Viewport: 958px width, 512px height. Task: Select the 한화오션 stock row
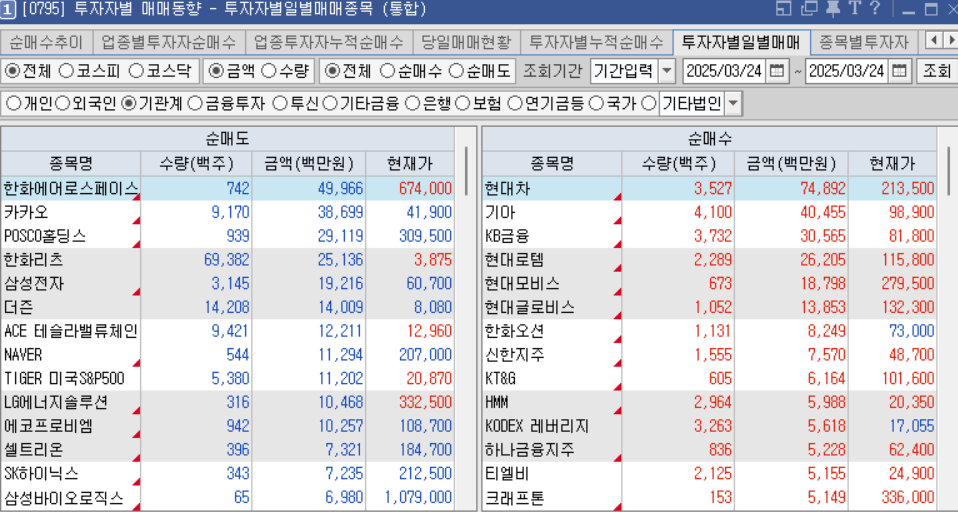click(709, 331)
